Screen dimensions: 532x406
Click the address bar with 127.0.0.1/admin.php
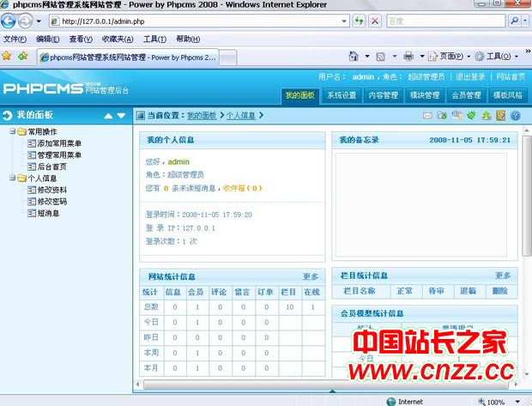point(199,21)
